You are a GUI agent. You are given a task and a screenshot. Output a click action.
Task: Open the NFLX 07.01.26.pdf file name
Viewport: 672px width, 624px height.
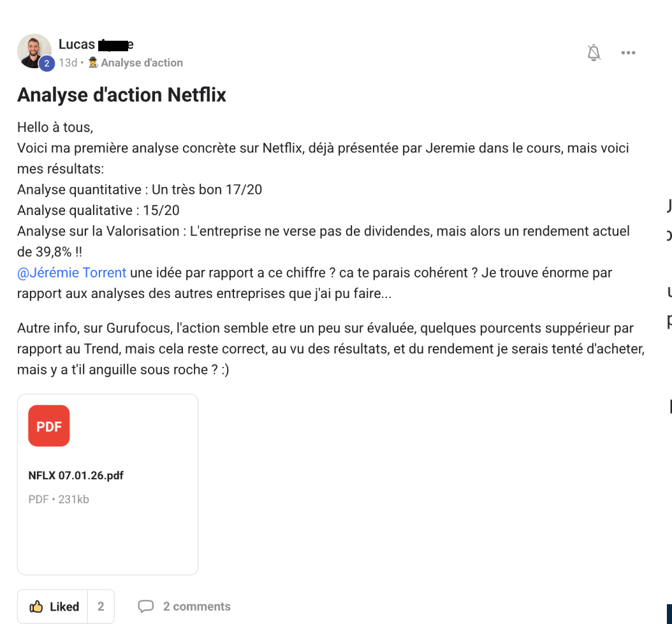76,475
